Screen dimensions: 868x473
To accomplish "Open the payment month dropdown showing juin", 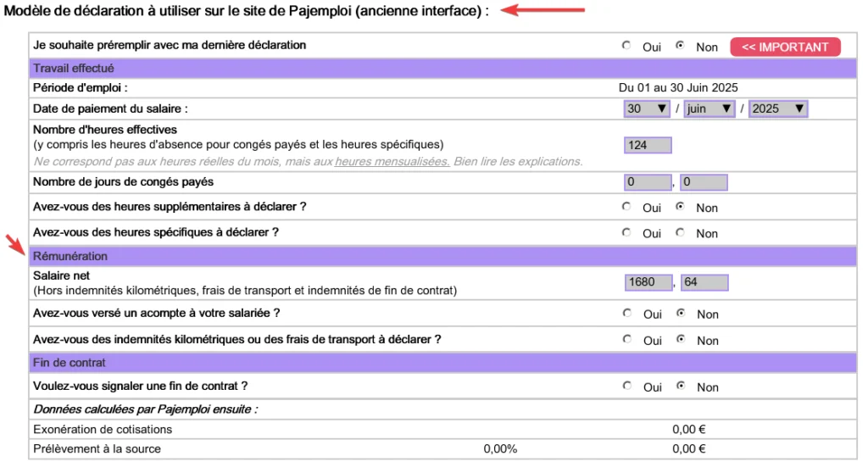I will (x=709, y=109).
